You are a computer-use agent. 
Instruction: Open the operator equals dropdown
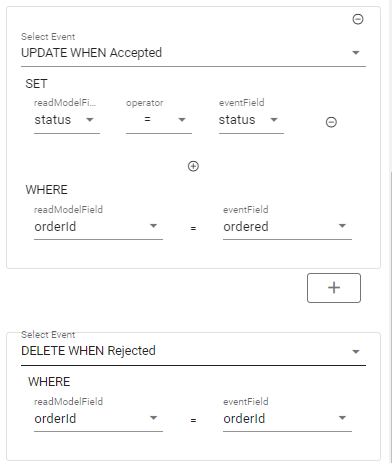coord(159,120)
